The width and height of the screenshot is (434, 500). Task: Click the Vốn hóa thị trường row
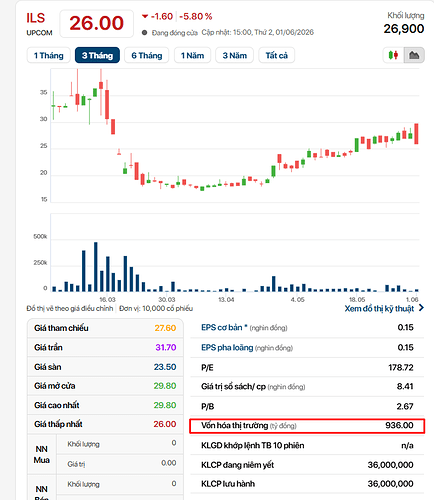[307, 426]
